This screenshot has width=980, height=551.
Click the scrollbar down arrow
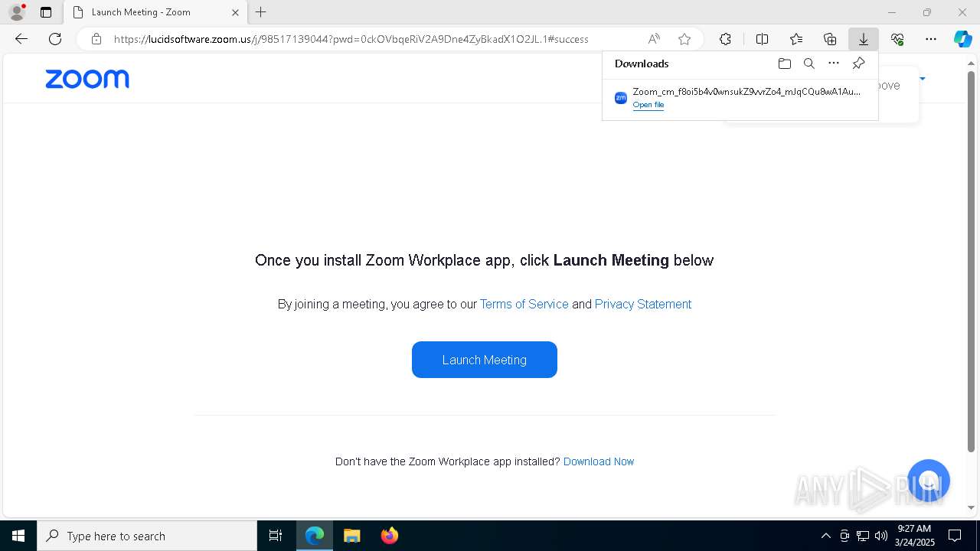[x=972, y=507]
